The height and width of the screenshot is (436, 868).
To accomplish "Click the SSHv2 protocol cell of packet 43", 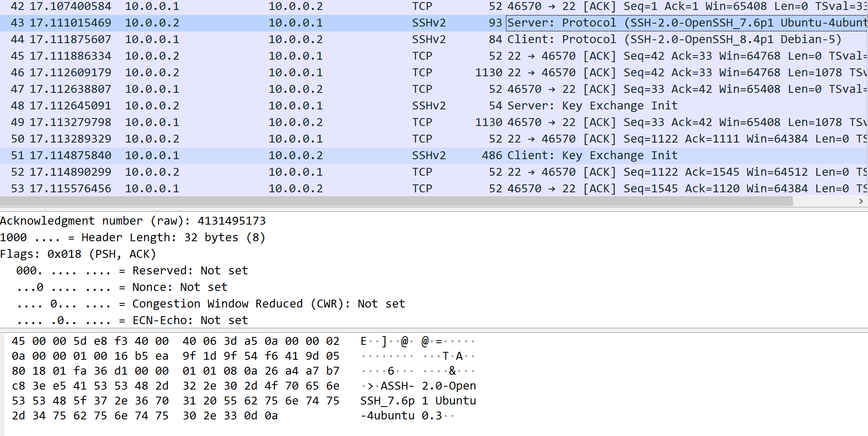I will [x=429, y=23].
